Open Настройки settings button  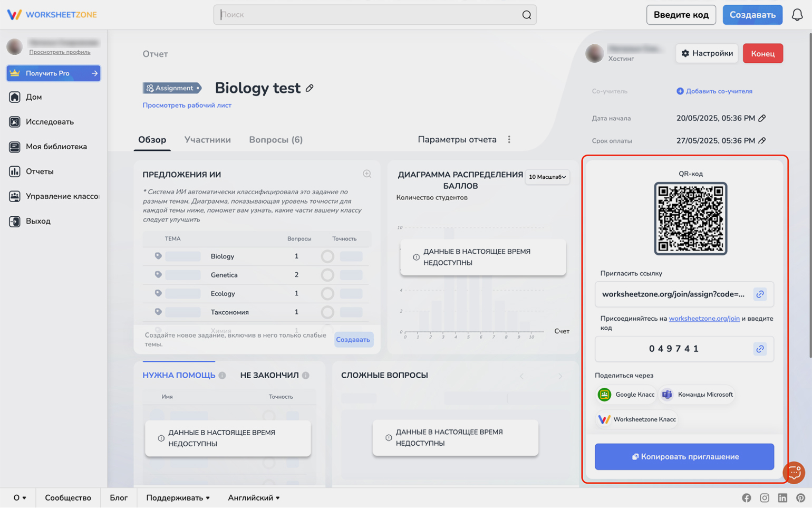pos(707,53)
